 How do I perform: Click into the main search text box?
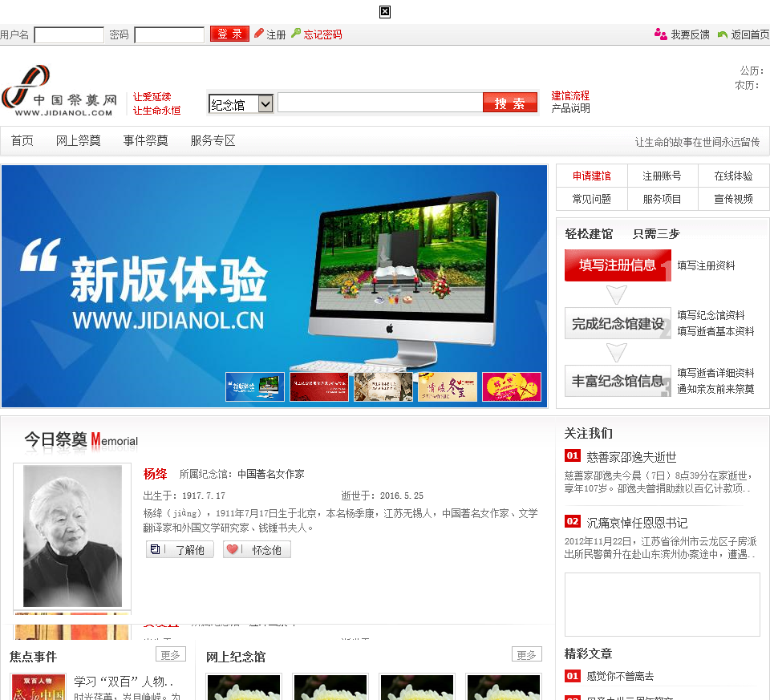(x=380, y=103)
